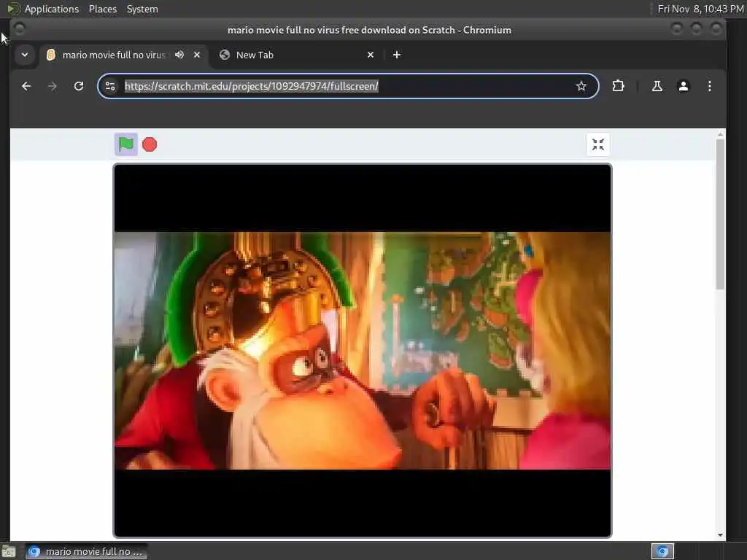
Task: Click the Scratch stage video area
Action: click(x=362, y=351)
